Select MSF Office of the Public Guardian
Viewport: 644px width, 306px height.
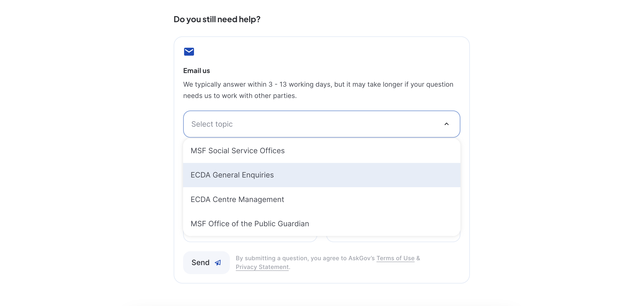click(322, 224)
